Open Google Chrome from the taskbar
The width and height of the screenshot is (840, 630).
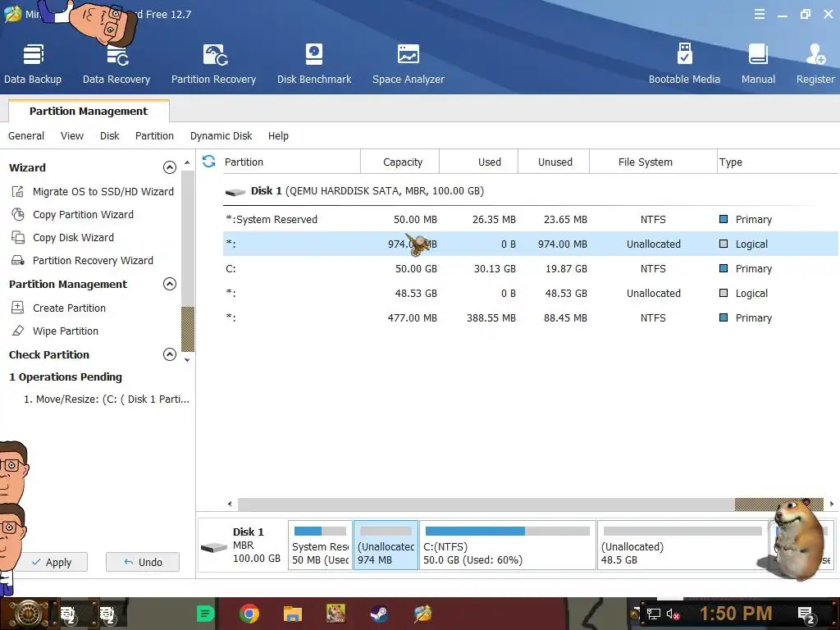click(249, 614)
